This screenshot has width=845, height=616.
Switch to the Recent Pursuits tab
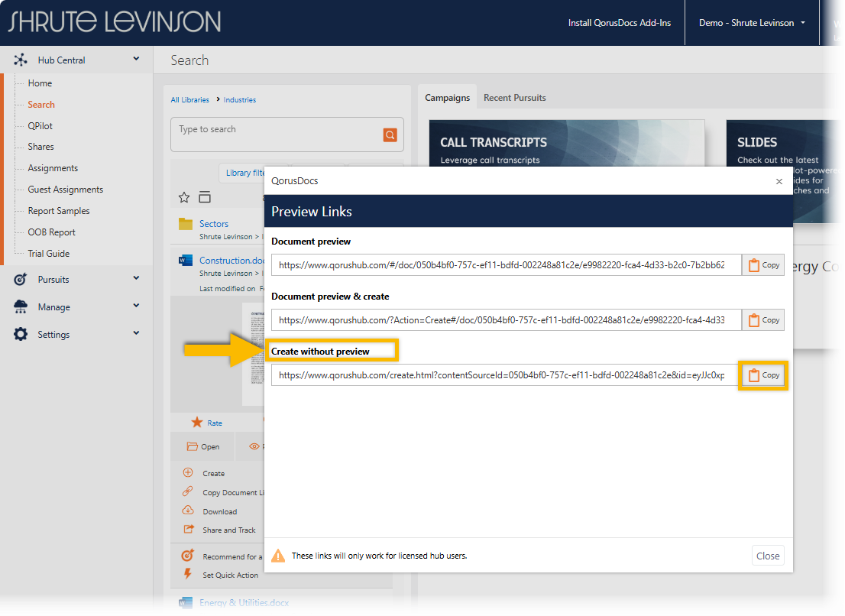pyautogui.click(x=514, y=98)
